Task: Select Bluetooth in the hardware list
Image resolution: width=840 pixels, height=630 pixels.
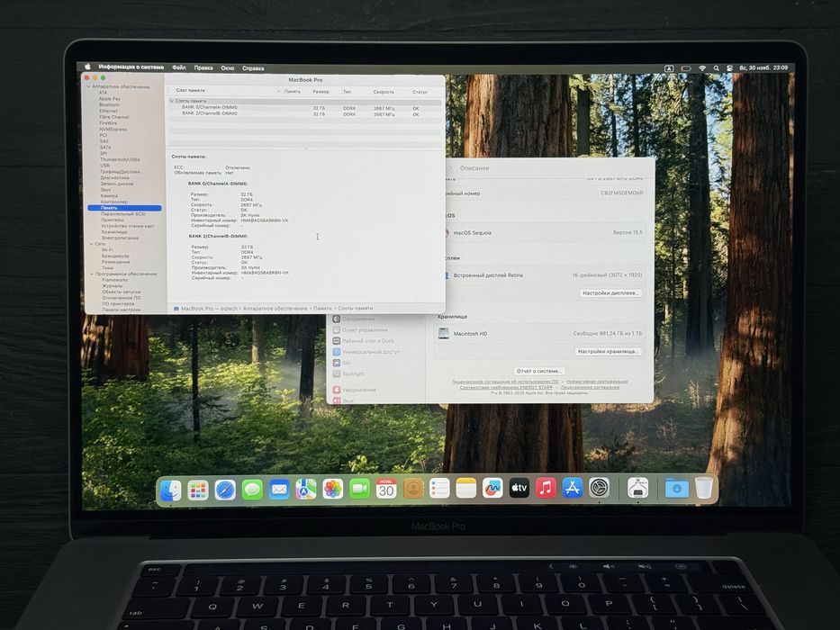Action: (x=109, y=105)
